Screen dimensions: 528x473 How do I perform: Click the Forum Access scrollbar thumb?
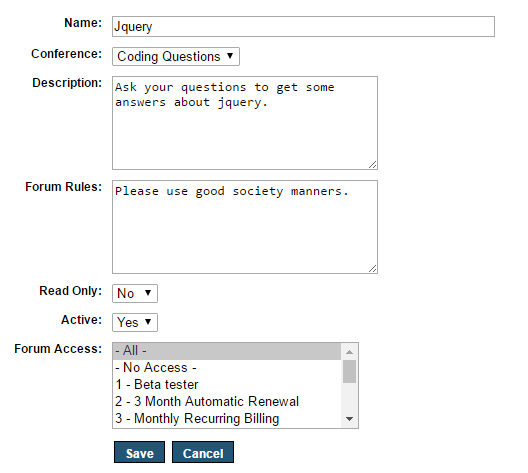pyautogui.click(x=350, y=371)
